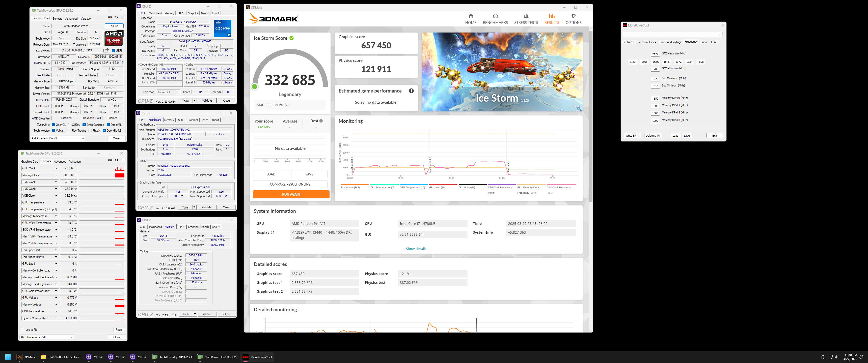
Task: Open Fan Speed (RPM) sensor dropdown arrow
Action: pyautogui.click(x=56, y=257)
